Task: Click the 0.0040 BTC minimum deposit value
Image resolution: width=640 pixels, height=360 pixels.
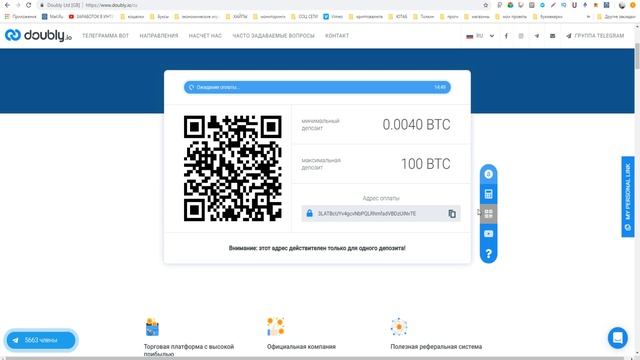Action: coord(416,124)
